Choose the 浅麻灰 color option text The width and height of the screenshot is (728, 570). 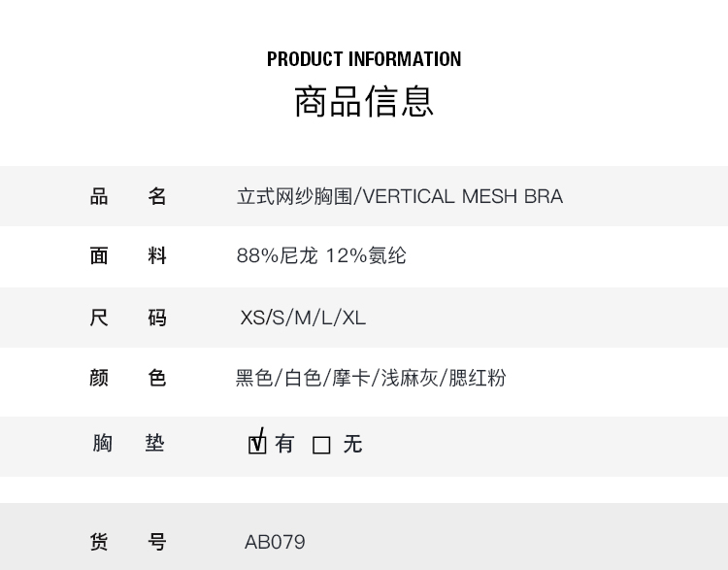pos(409,378)
